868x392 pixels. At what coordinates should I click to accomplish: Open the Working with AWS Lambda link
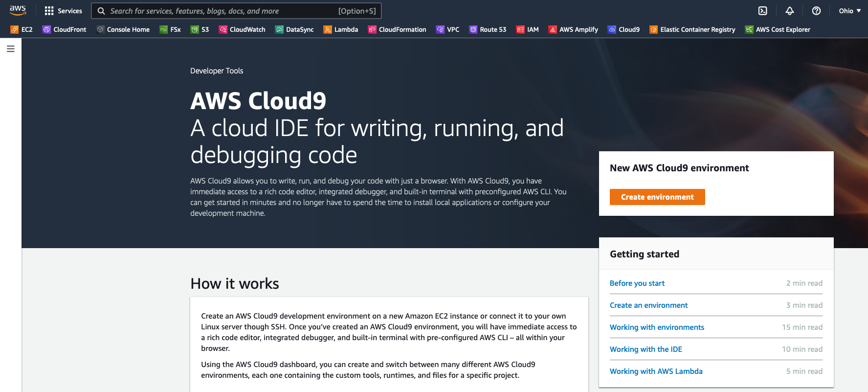click(x=656, y=371)
